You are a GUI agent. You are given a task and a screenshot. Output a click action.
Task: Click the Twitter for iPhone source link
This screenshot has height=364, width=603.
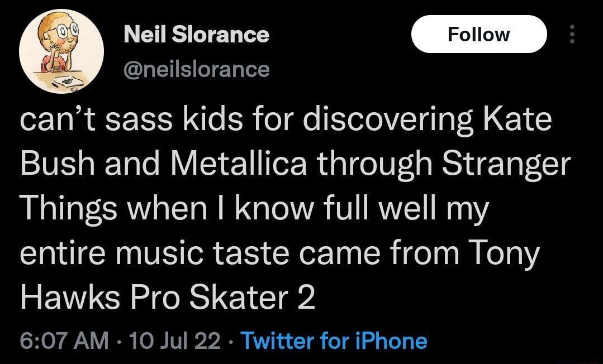334,339
